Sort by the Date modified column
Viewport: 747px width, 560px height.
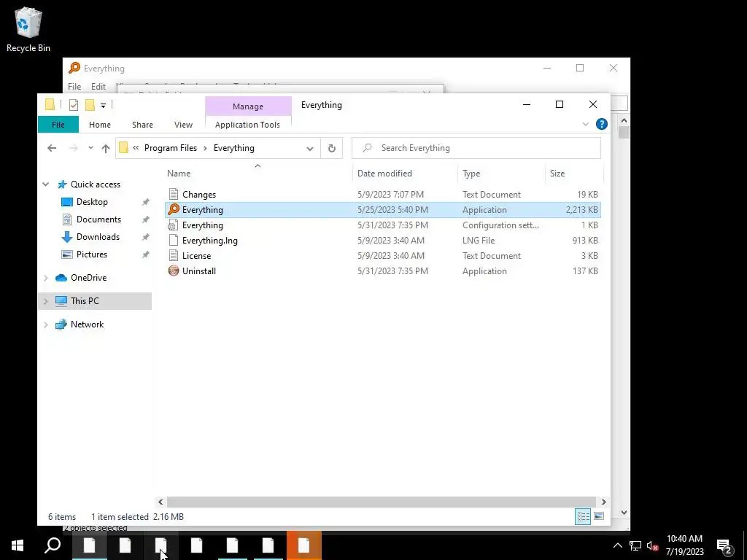[405, 174]
